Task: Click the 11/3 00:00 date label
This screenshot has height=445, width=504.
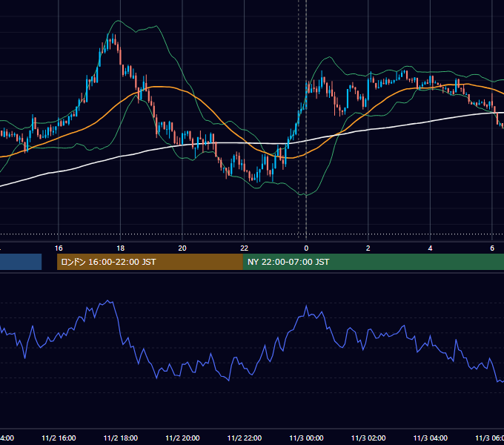Action: pyautogui.click(x=306, y=438)
